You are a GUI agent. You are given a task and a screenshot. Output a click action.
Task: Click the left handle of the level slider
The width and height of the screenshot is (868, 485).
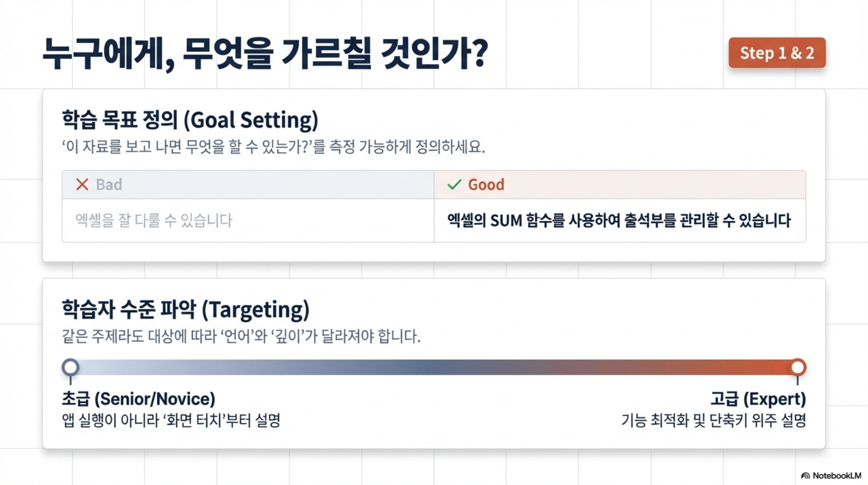71,367
